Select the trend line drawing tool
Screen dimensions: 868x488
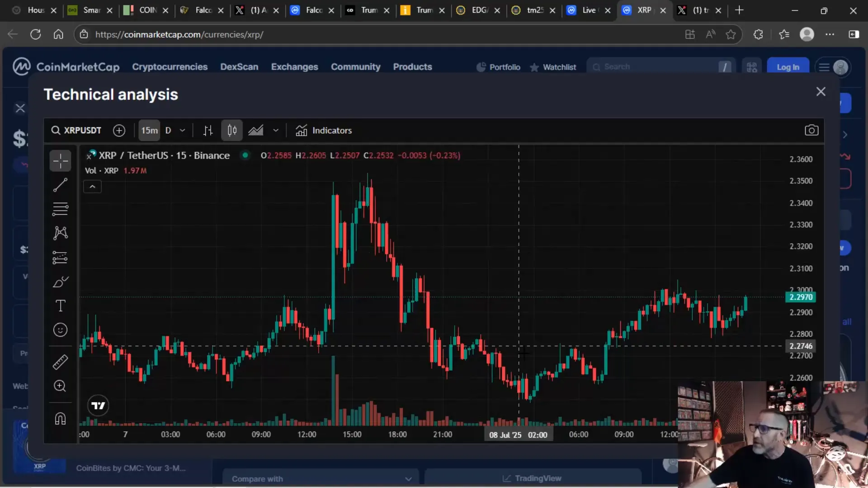pos(60,185)
